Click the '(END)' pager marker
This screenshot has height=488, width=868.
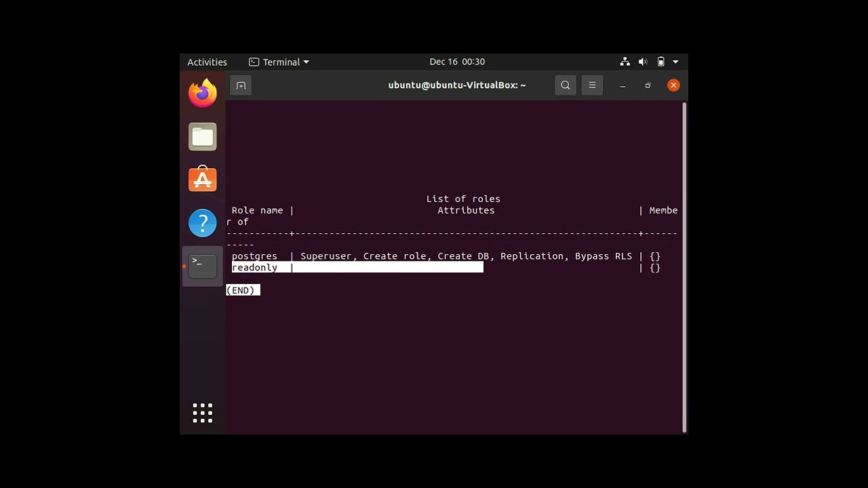[x=243, y=290]
